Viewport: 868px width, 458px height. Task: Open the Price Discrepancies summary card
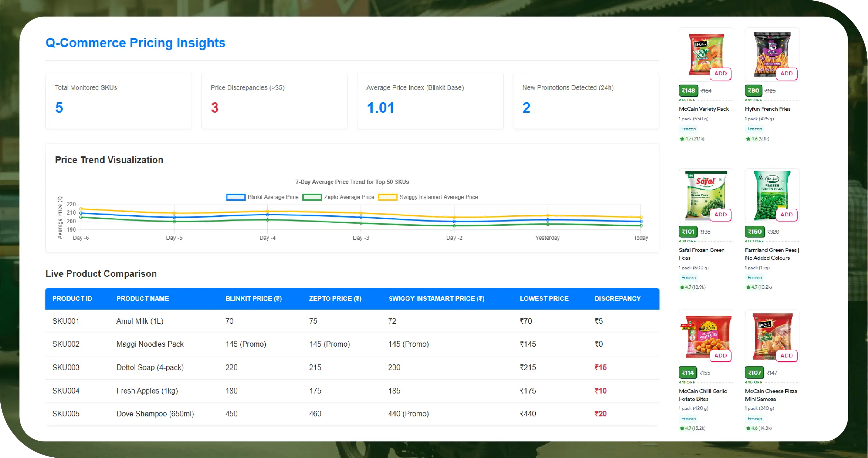tap(274, 101)
